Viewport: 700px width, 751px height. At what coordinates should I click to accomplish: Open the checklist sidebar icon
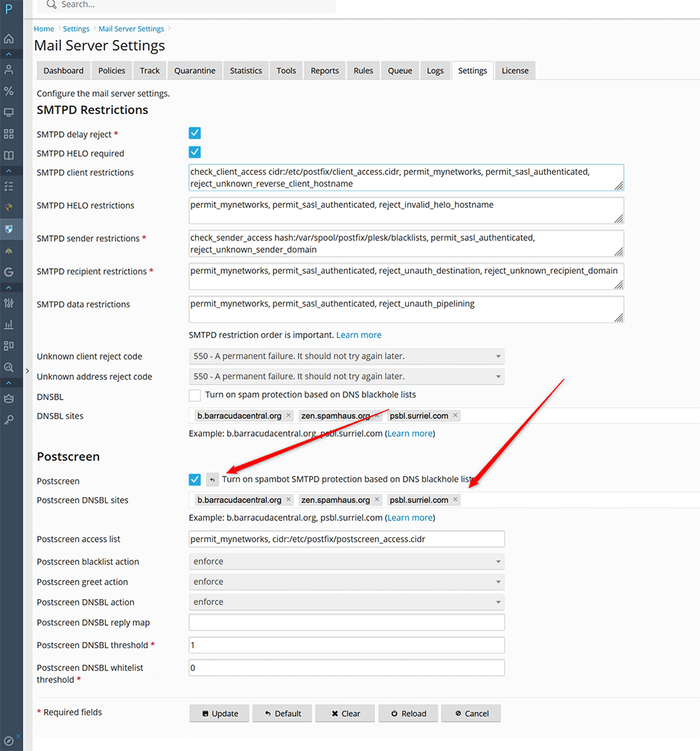point(9,186)
